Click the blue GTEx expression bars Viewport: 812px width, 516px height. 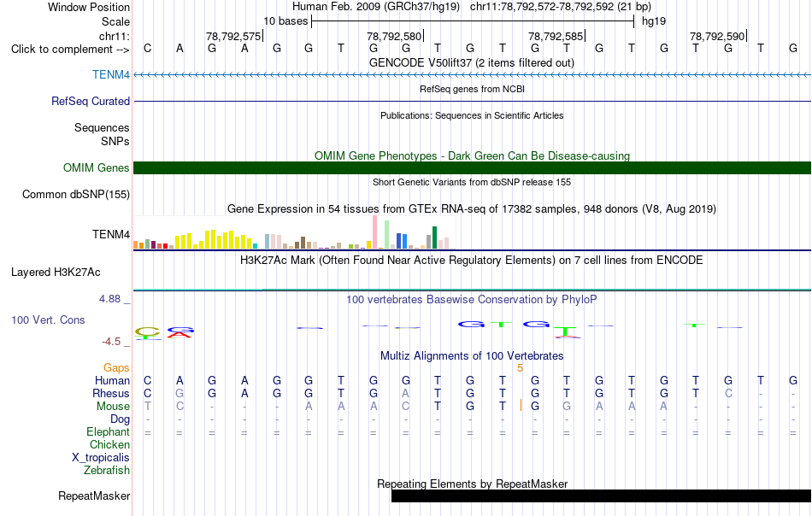click(x=402, y=241)
